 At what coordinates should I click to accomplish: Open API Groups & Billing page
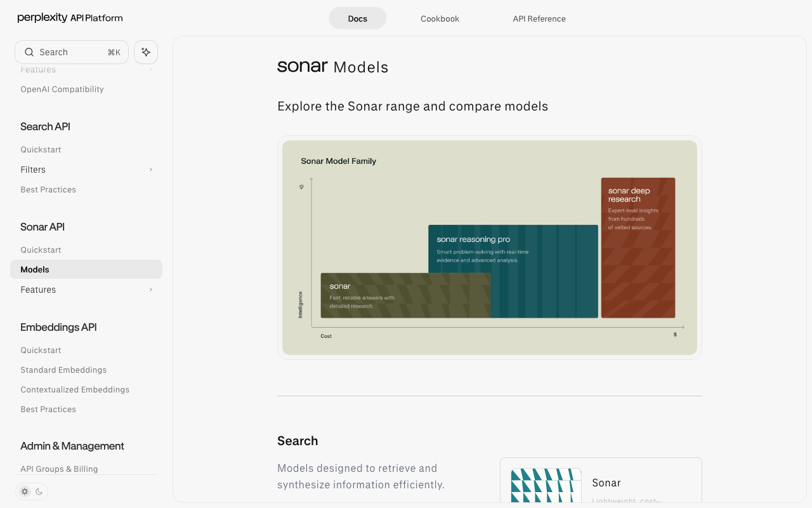[59, 469]
